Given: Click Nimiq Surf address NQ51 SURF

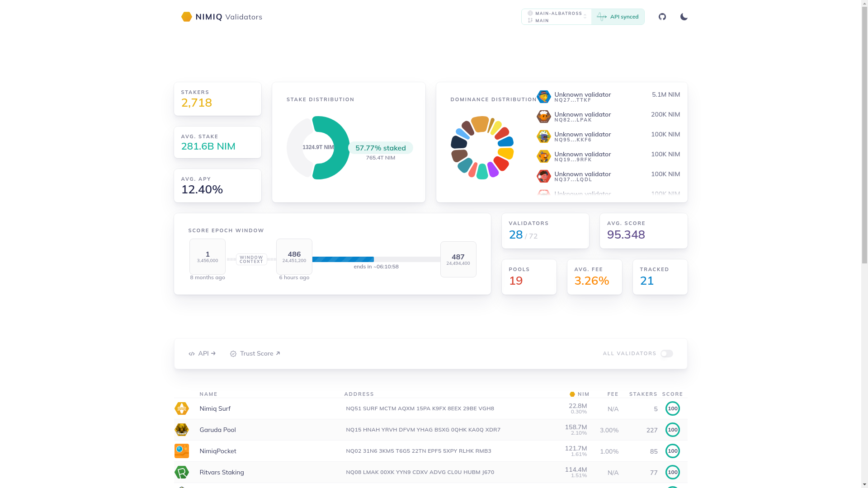Looking at the screenshot, I should click(x=420, y=408).
